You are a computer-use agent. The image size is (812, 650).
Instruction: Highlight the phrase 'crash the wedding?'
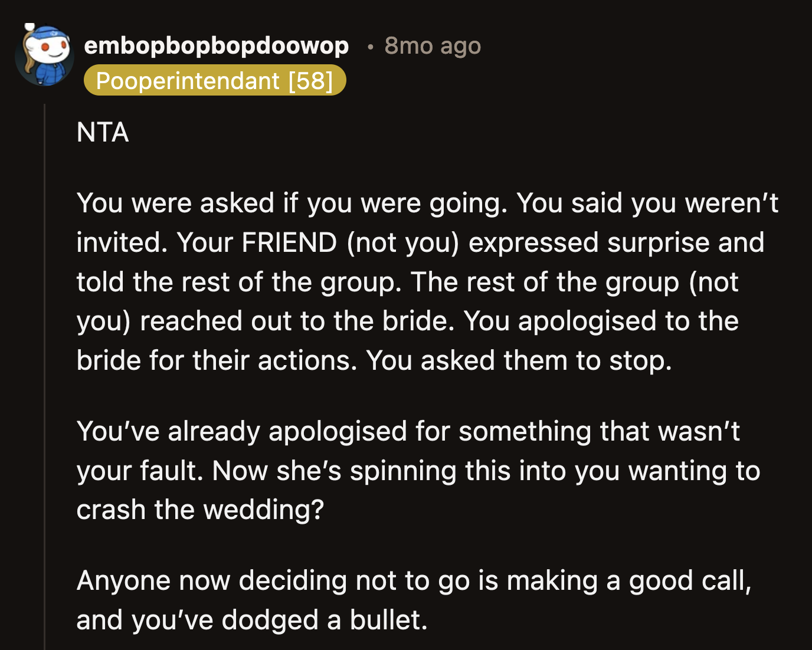[199, 509]
